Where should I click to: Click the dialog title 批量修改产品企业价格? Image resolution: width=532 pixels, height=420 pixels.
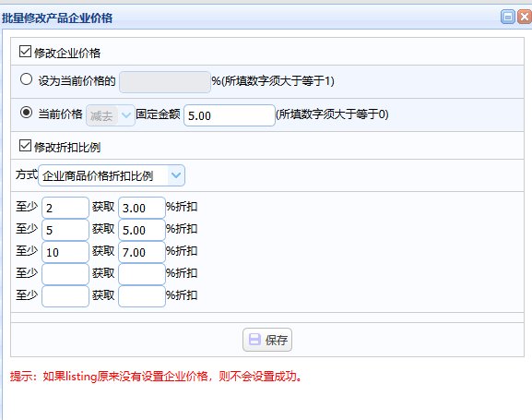point(57,18)
